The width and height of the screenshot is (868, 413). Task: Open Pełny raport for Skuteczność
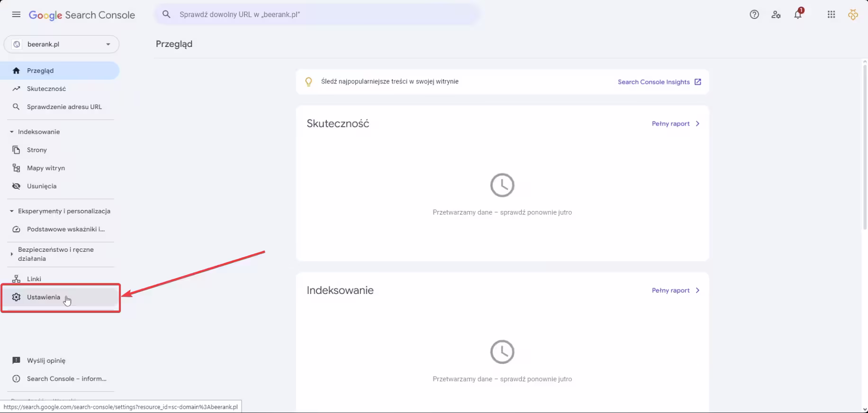pos(675,124)
